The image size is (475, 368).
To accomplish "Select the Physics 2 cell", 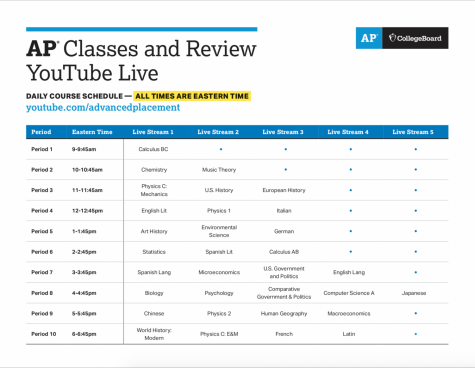I will tap(219, 313).
